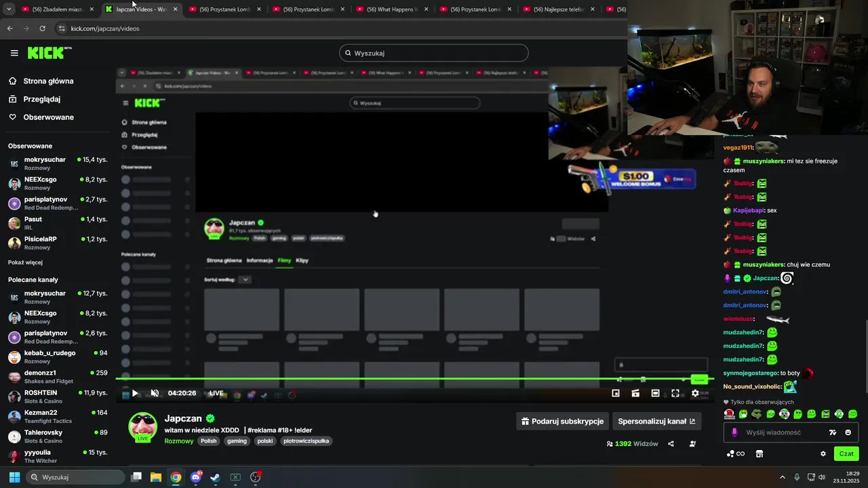The height and width of the screenshot is (488, 868).
Task: Toggle theater mode in player
Action: 655,393
